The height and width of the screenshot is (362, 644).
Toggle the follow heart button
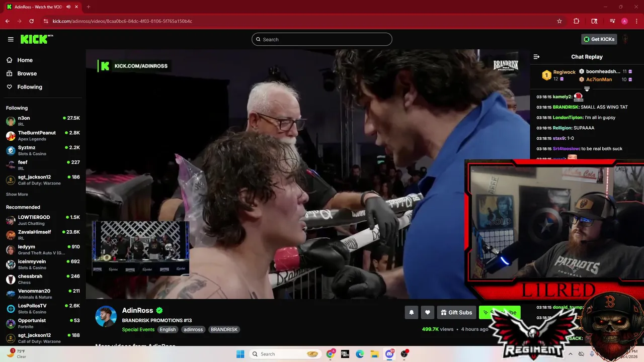pos(428,312)
